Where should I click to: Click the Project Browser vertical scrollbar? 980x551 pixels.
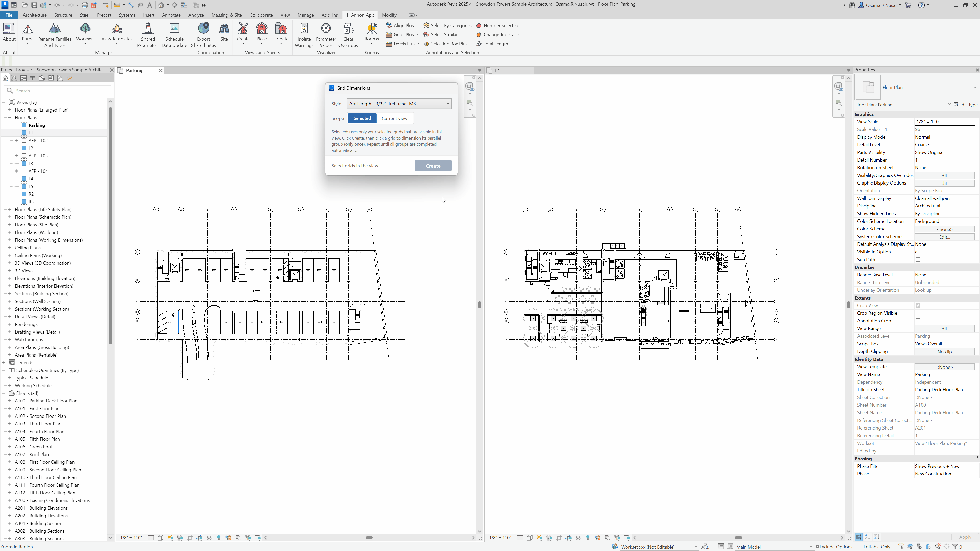tap(110, 225)
